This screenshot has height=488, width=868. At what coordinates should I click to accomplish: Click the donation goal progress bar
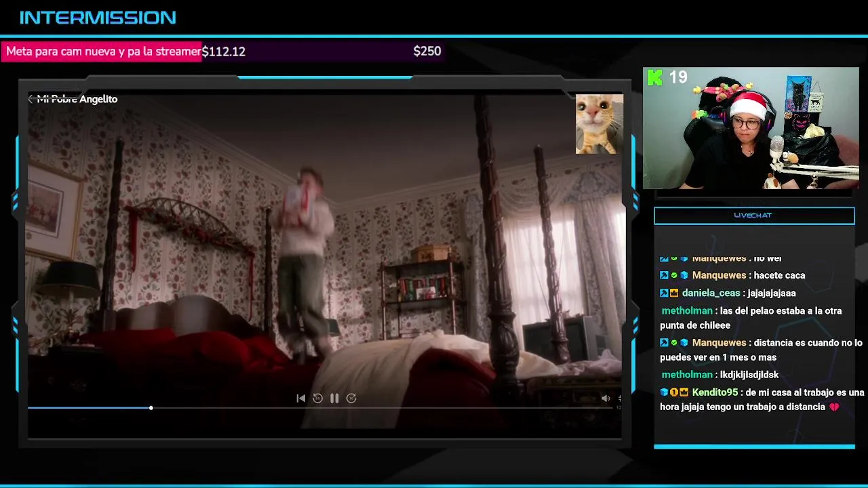coord(222,52)
